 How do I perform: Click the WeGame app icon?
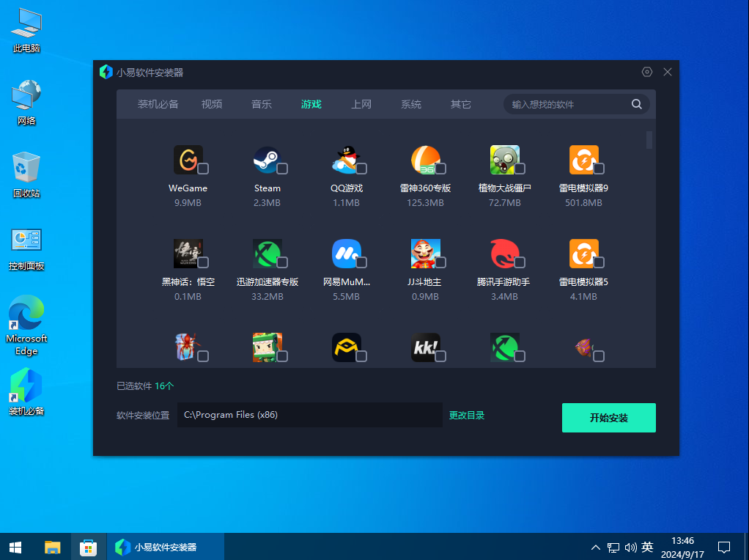pos(188,160)
